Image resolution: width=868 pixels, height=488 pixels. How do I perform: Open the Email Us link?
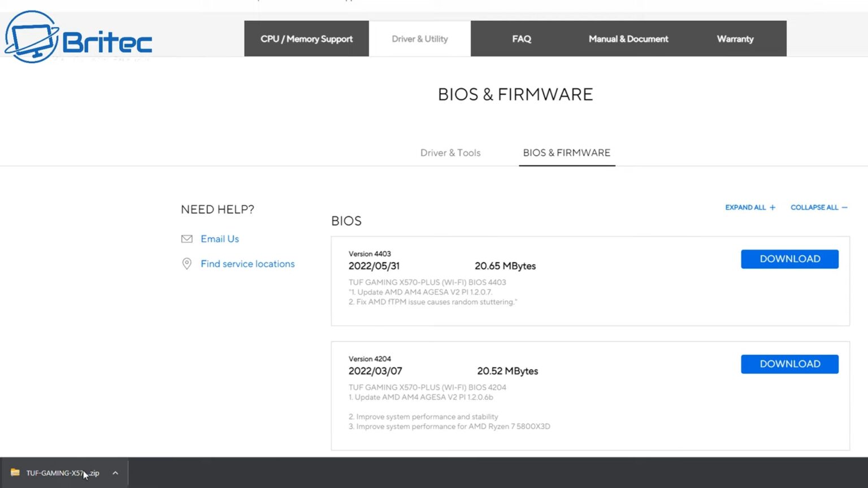[220, 239]
